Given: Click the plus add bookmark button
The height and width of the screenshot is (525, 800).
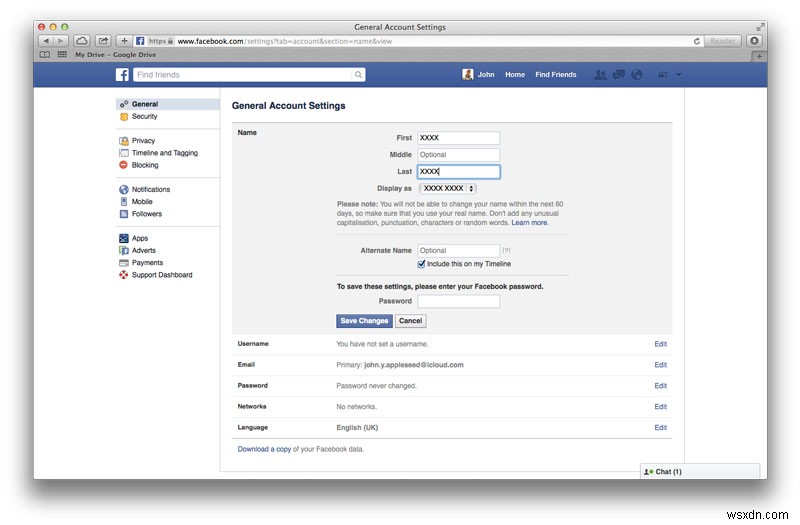Looking at the screenshot, I should coord(124,41).
